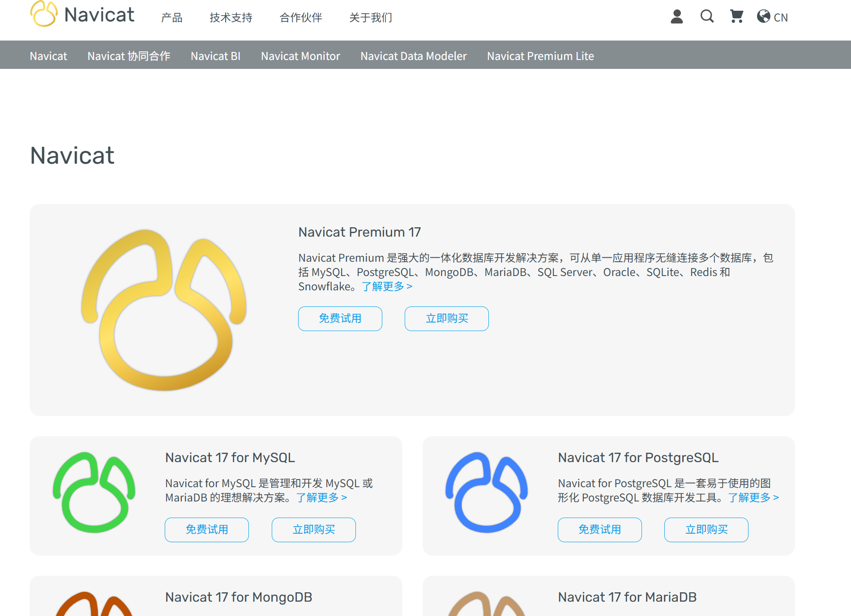
Task: Click the gold Navicat Premium logo image
Action: click(x=164, y=310)
